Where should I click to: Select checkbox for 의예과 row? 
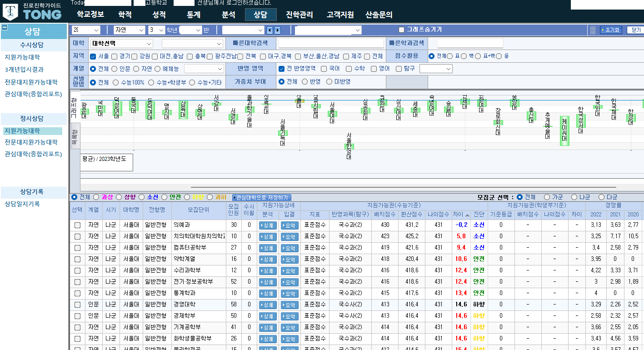77,225
